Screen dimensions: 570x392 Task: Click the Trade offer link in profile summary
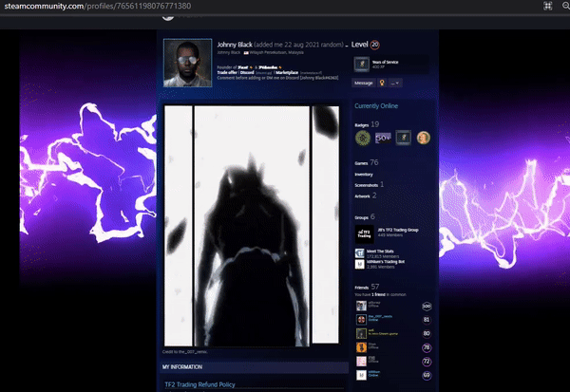coord(227,73)
